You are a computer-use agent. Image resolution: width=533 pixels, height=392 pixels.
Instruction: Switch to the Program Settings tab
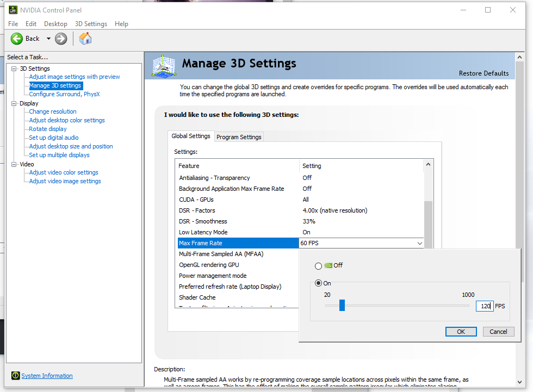tap(239, 137)
